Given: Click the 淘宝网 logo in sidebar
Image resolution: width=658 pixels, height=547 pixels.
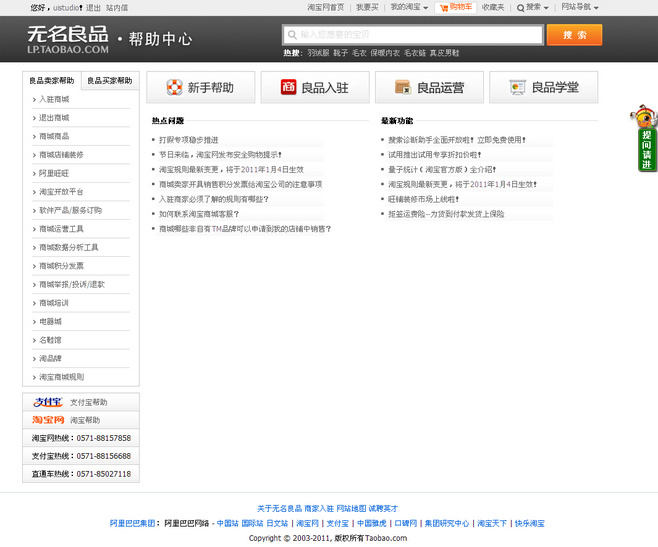Looking at the screenshot, I should click(48, 420).
